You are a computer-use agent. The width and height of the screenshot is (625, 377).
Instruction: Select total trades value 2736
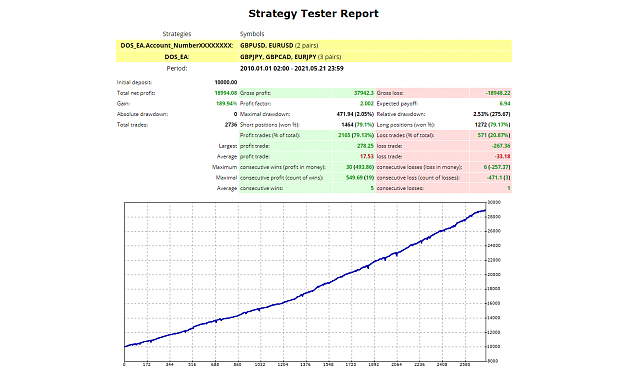coord(231,125)
